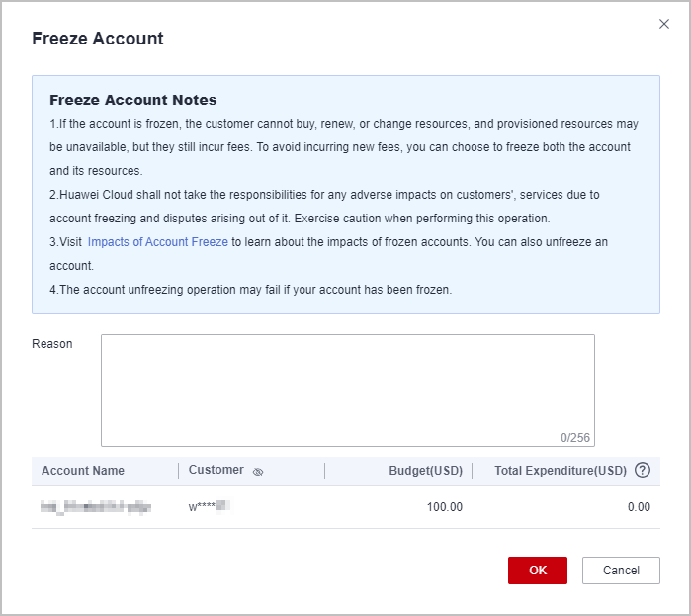Image resolution: width=691 pixels, height=616 pixels.
Task: Click the Reason field label
Action: pos(52,344)
